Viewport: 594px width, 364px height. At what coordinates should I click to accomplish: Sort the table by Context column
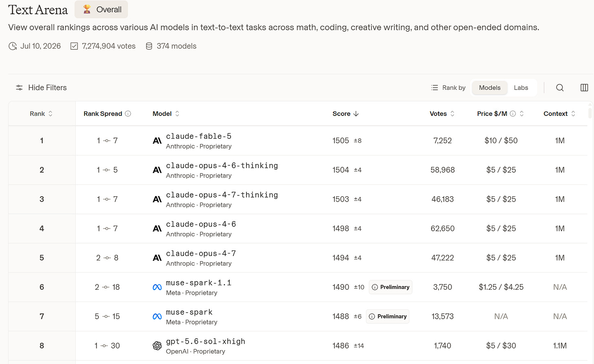click(559, 114)
